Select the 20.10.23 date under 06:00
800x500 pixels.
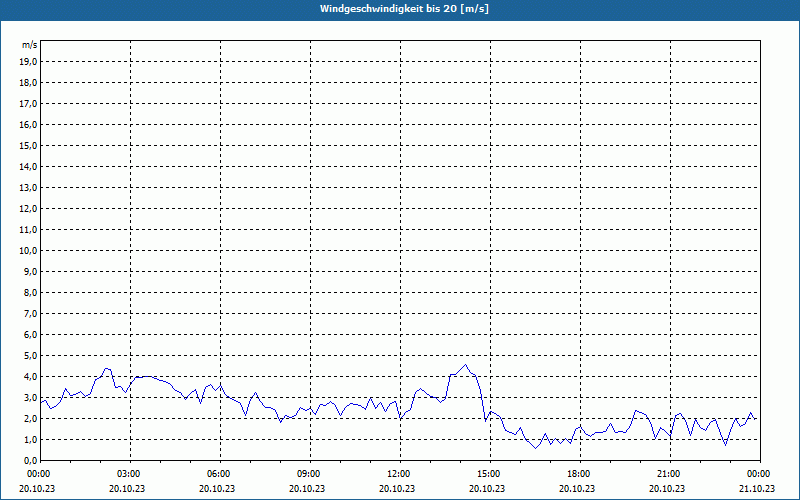[217, 488]
